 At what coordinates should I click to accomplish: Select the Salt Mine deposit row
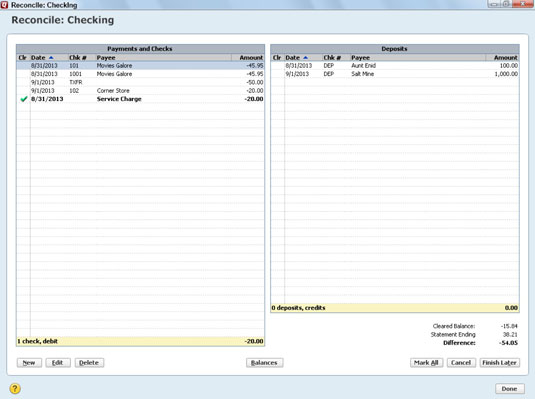pyautogui.click(x=395, y=74)
